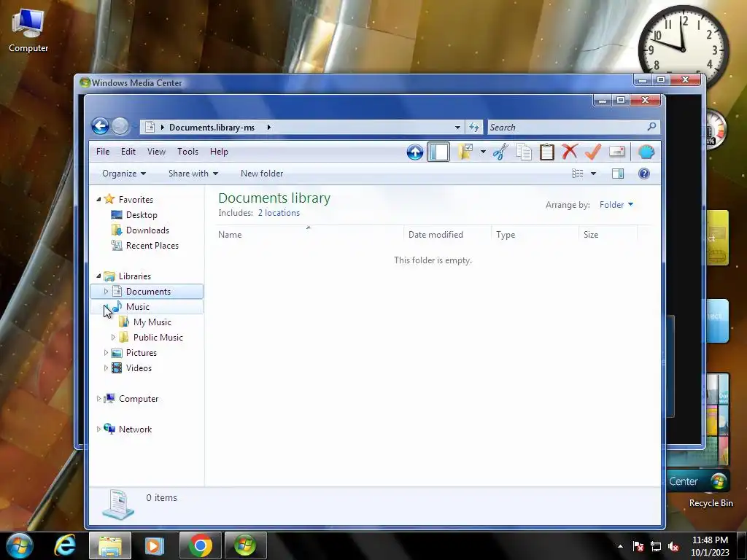Sort by the Size column
Image resolution: width=747 pixels, height=560 pixels.
coord(608,234)
